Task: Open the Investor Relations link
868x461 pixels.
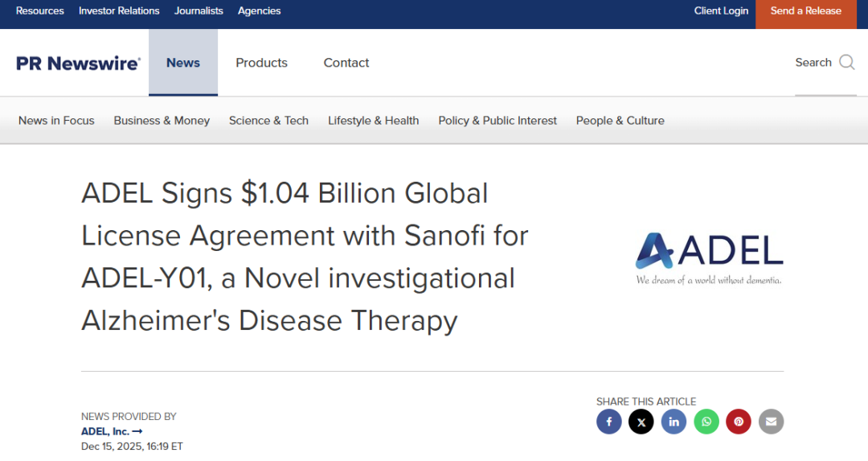Action: [119, 11]
